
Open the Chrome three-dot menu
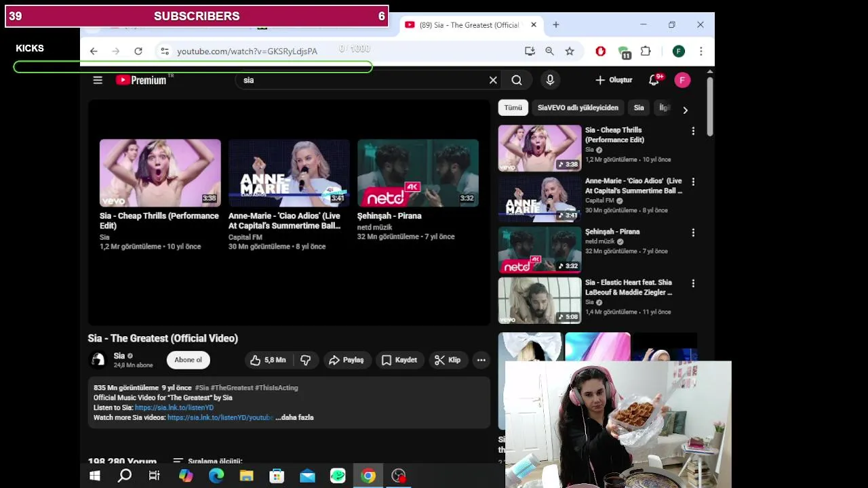click(x=701, y=52)
